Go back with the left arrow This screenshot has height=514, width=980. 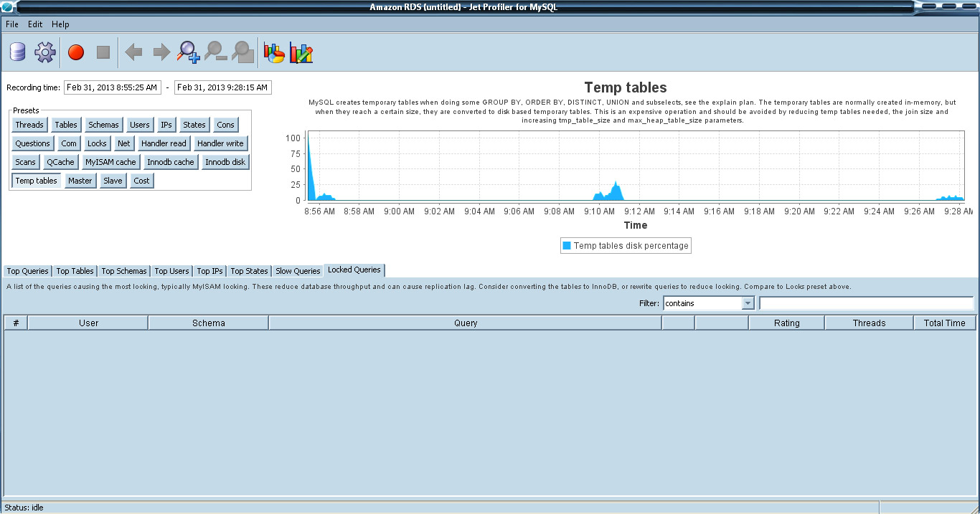pyautogui.click(x=133, y=52)
